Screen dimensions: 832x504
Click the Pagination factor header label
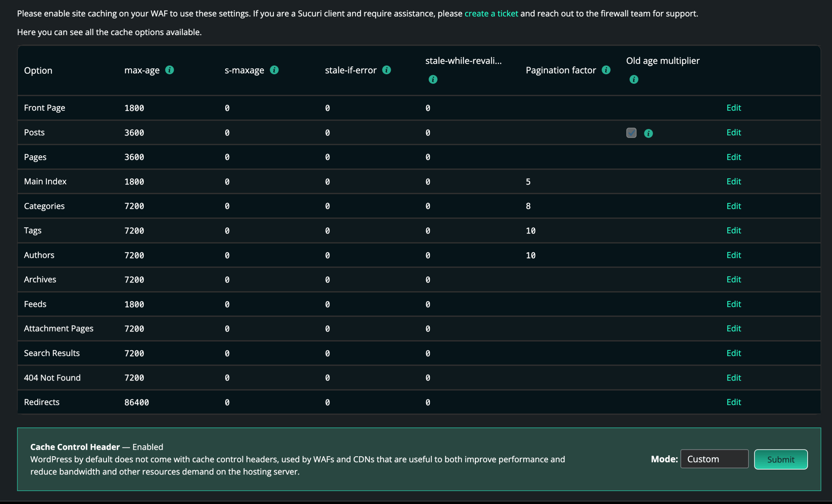point(561,70)
